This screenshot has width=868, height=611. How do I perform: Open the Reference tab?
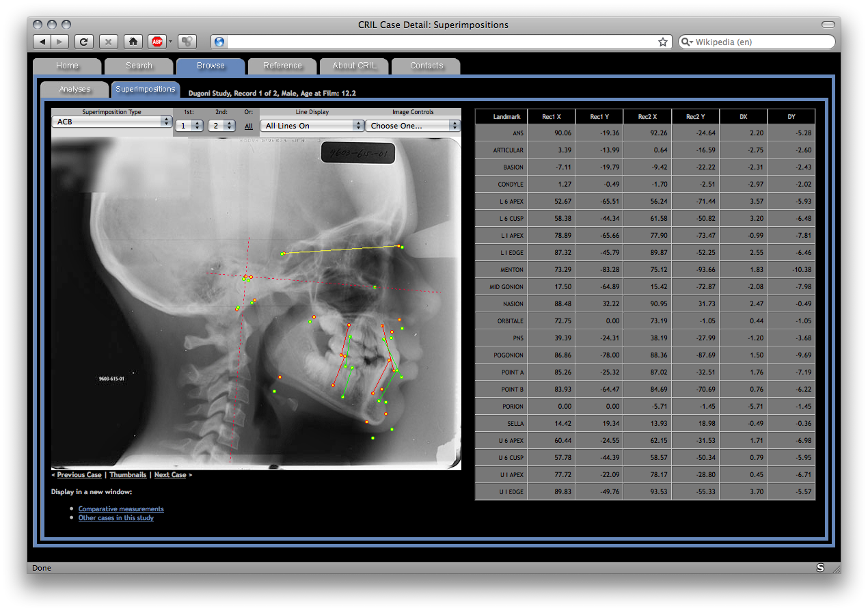[x=282, y=66]
